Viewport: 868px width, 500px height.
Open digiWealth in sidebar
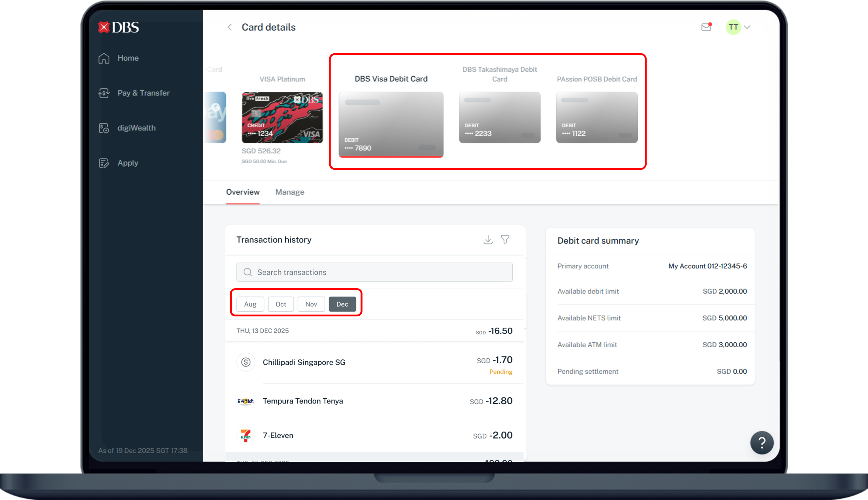136,128
